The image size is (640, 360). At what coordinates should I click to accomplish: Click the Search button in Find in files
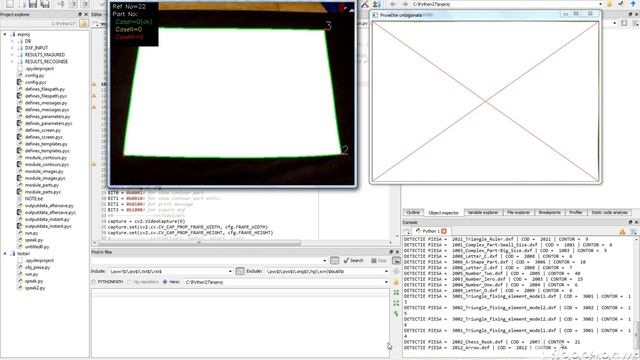coord(353,260)
